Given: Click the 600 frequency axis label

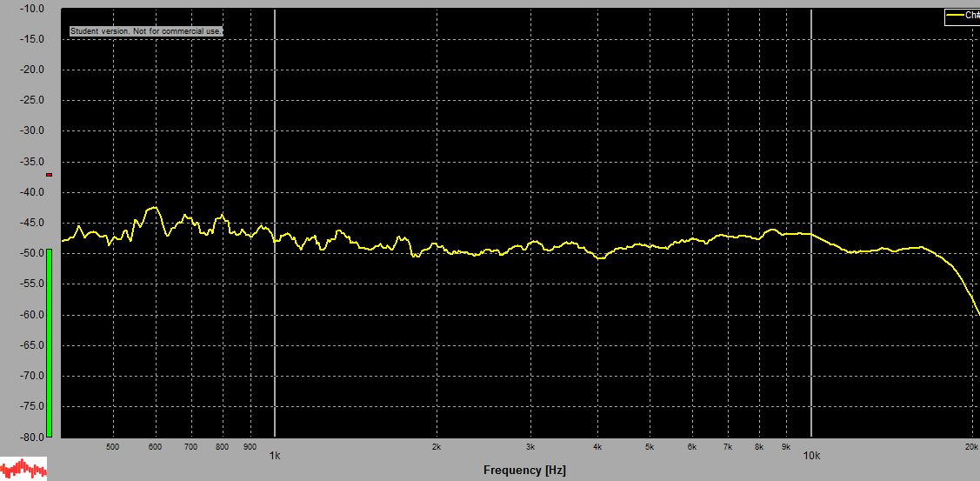Looking at the screenshot, I should [x=155, y=446].
